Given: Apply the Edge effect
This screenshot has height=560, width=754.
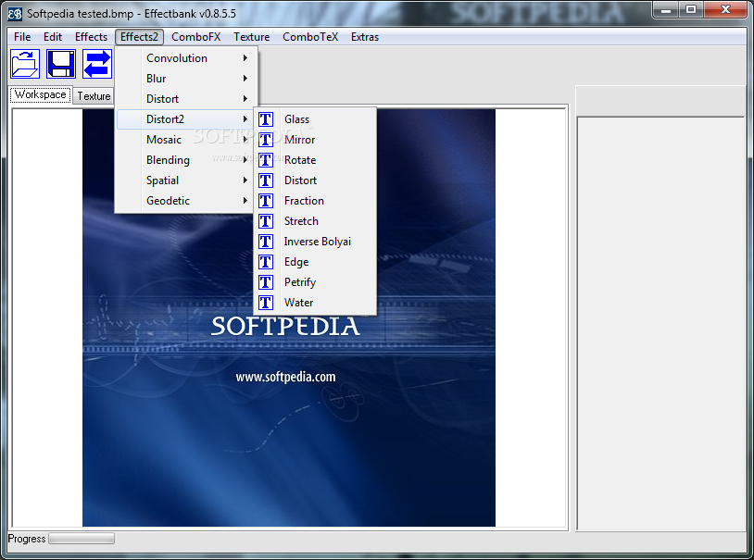Looking at the screenshot, I should (315, 262).
